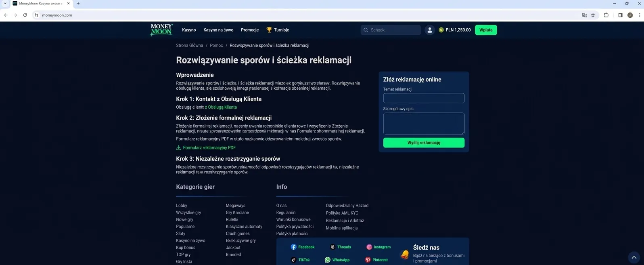Click the site info icon in address bar
The image size is (644, 265).
(36, 15)
